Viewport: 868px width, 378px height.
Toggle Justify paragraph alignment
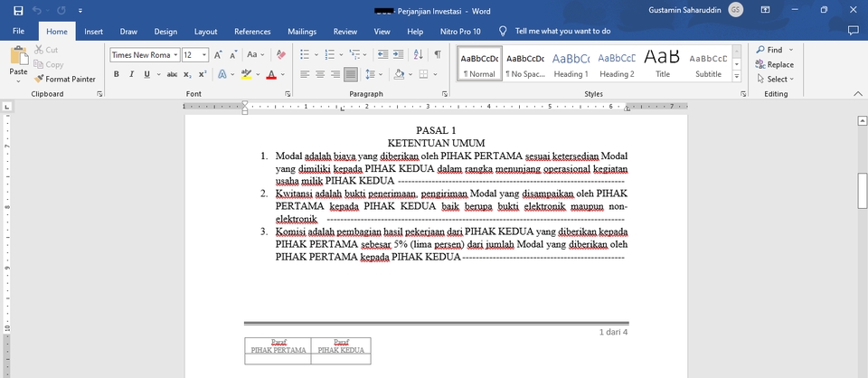(x=351, y=74)
